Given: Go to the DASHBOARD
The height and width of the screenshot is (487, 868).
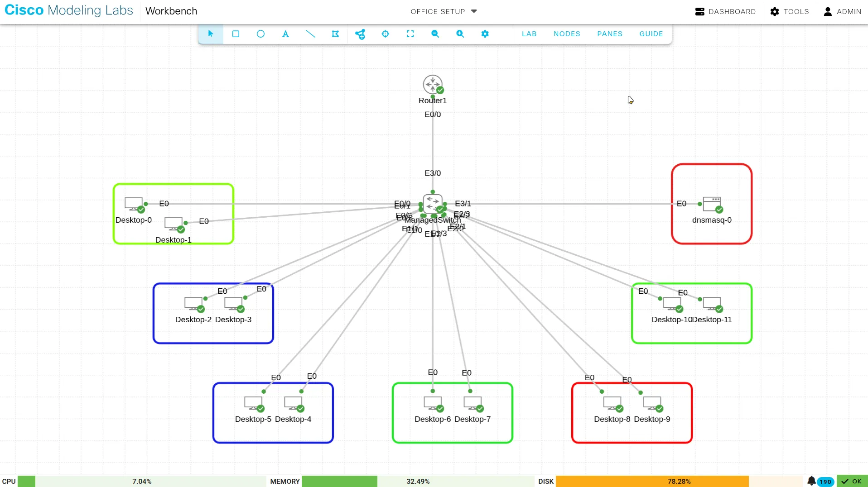Looking at the screenshot, I should click(725, 11).
